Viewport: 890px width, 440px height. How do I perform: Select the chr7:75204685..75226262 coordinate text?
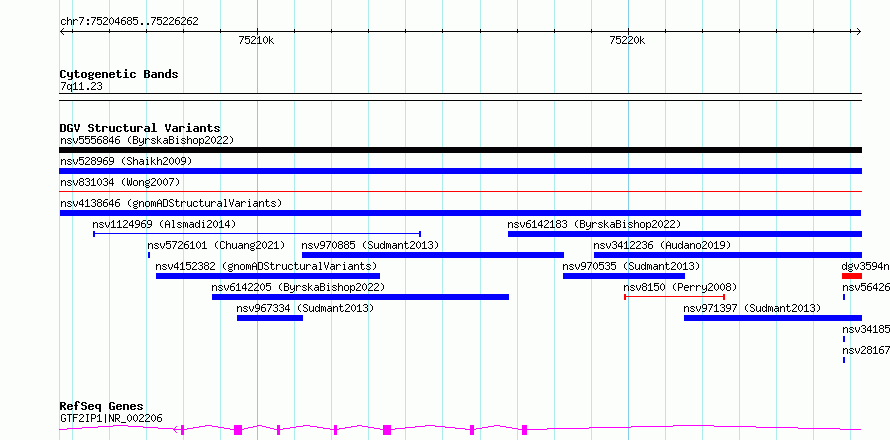[x=129, y=22]
